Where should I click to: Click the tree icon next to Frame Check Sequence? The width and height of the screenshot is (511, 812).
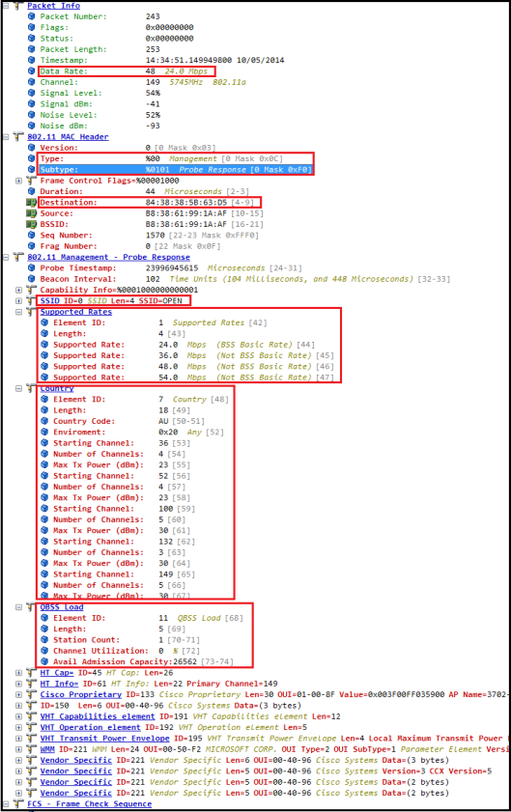coord(18,804)
